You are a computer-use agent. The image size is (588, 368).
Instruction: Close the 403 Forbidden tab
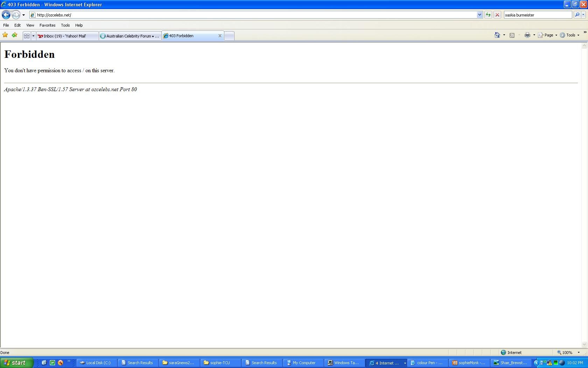click(220, 36)
